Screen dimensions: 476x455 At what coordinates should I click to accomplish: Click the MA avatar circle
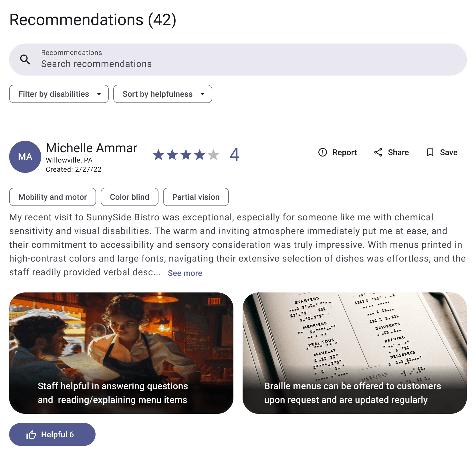tap(25, 157)
